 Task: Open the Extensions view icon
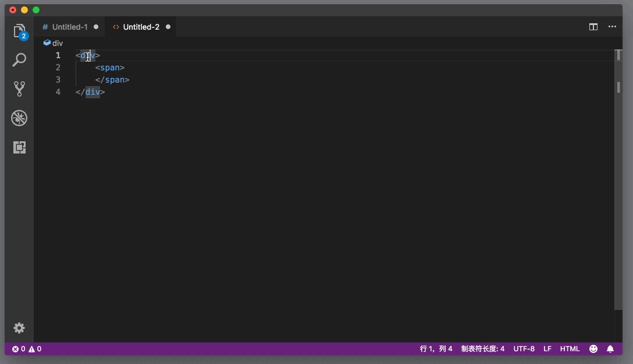pos(19,147)
